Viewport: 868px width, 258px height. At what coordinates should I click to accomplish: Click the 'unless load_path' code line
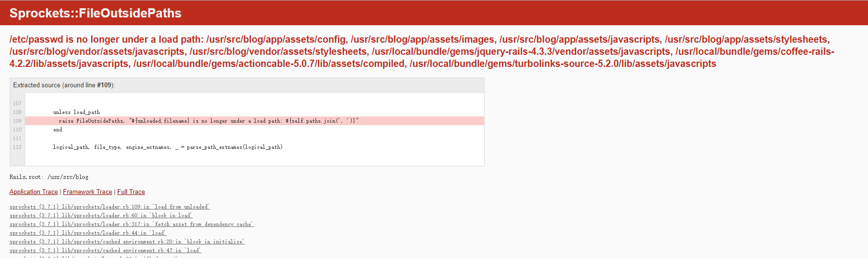point(77,112)
